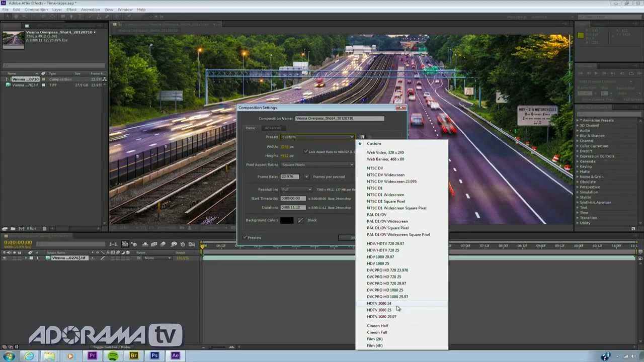The width and height of the screenshot is (644, 362).
Task: Open the Resolution dropdown set to Full
Action: click(296, 190)
